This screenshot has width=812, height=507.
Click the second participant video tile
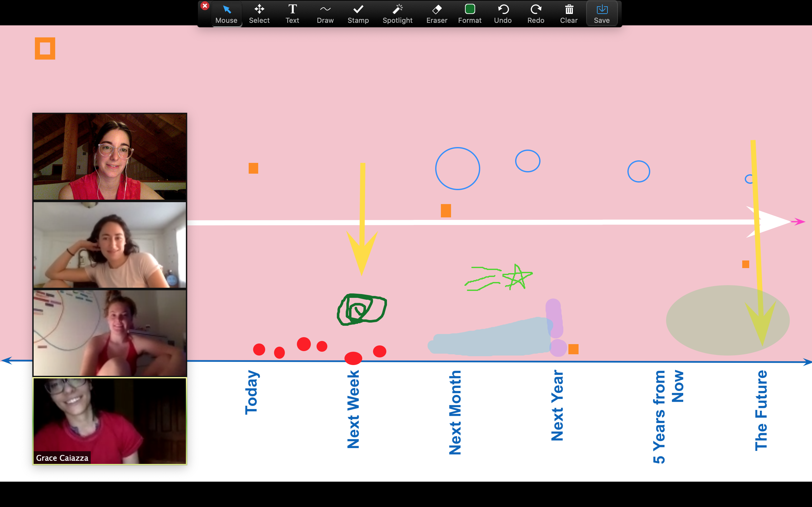110,245
